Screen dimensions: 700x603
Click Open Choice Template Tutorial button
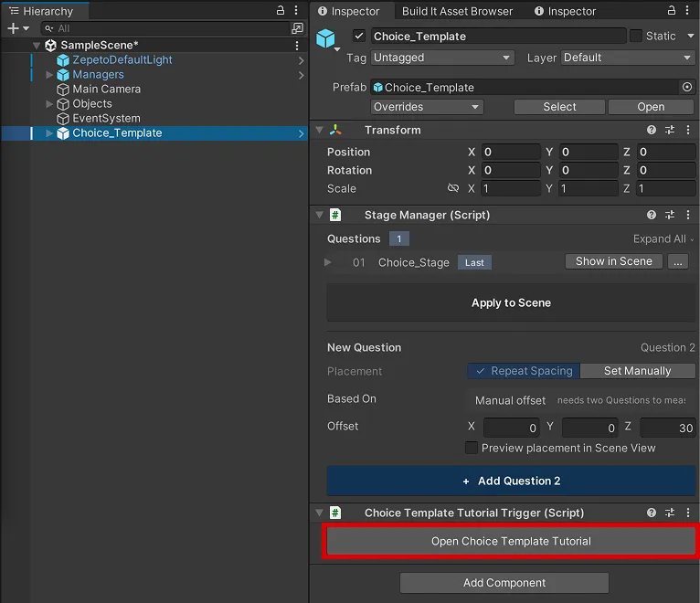pos(511,542)
